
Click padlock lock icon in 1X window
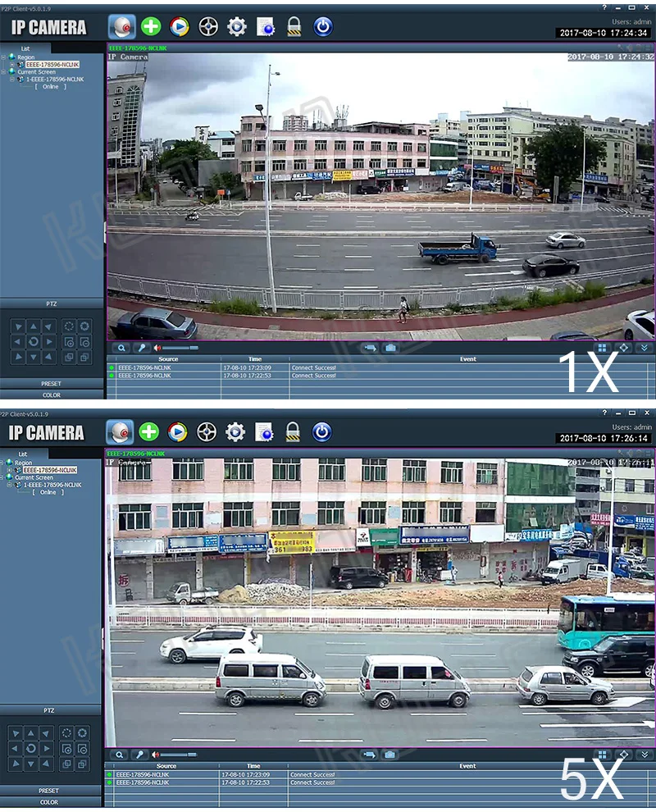(x=294, y=26)
